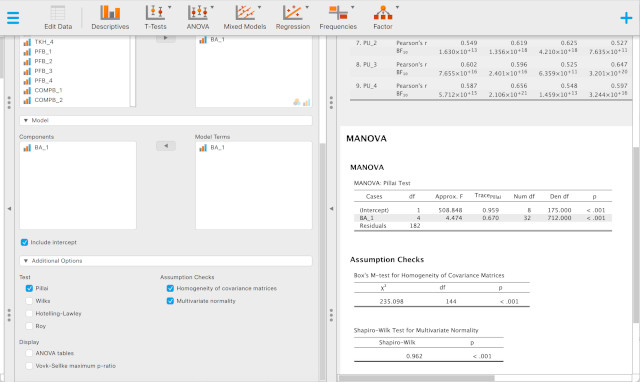
Task: Uncheck the Include intercept checkbox
Action: click(24, 242)
